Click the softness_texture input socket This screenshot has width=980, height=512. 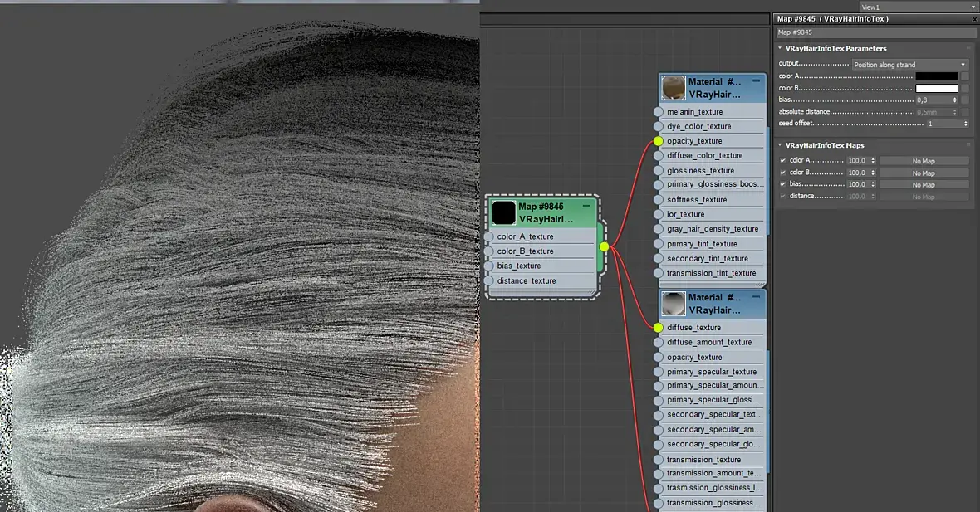point(658,200)
